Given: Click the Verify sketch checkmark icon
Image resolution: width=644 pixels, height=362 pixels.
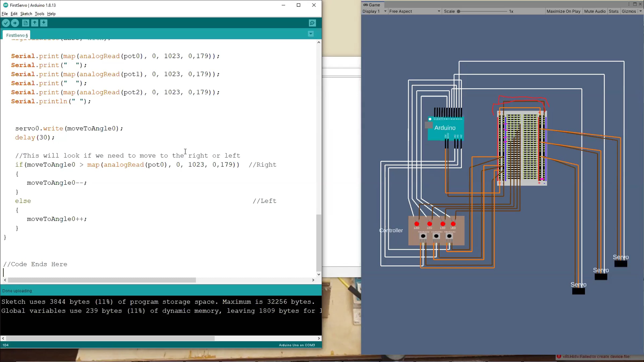Looking at the screenshot, I should tap(6, 23).
